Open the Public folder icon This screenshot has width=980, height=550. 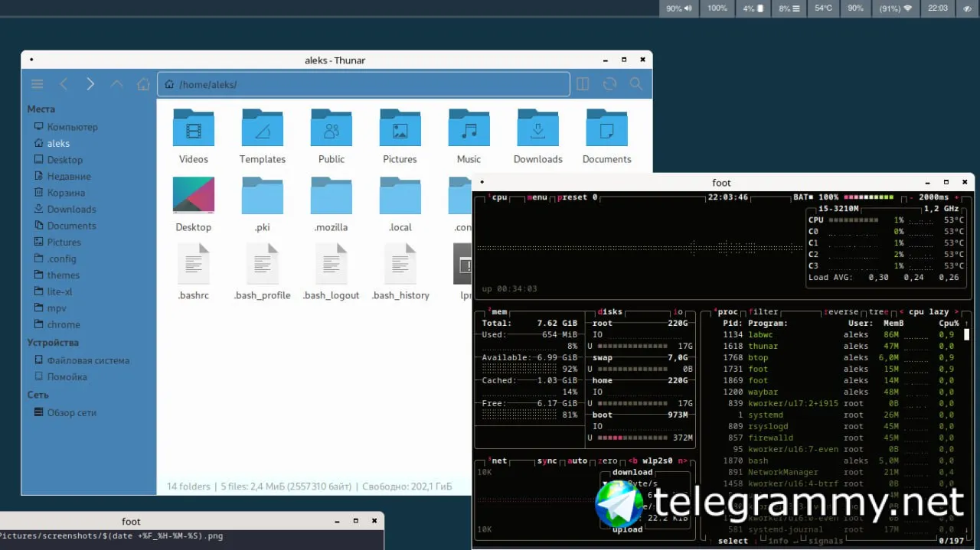point(332,128)
